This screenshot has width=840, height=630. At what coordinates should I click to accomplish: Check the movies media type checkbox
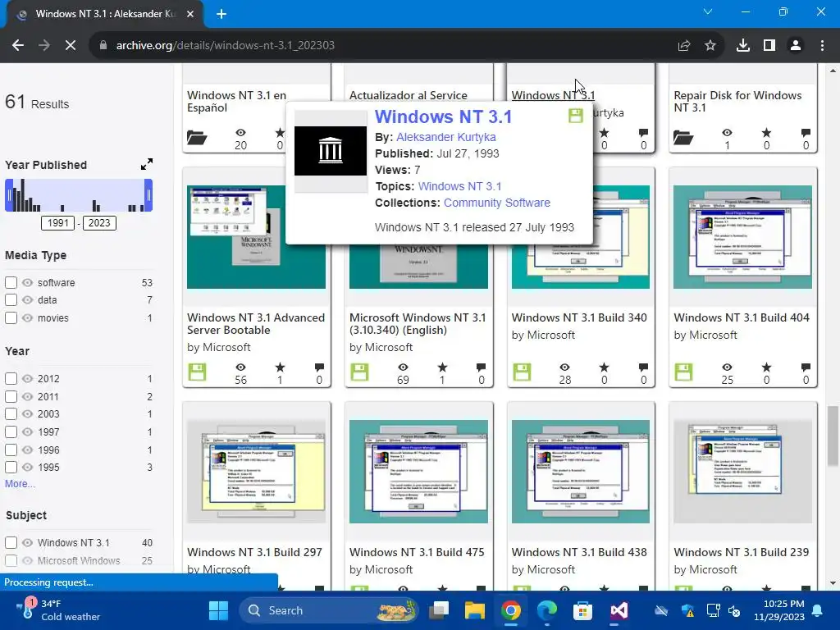[x=11, y=317]
